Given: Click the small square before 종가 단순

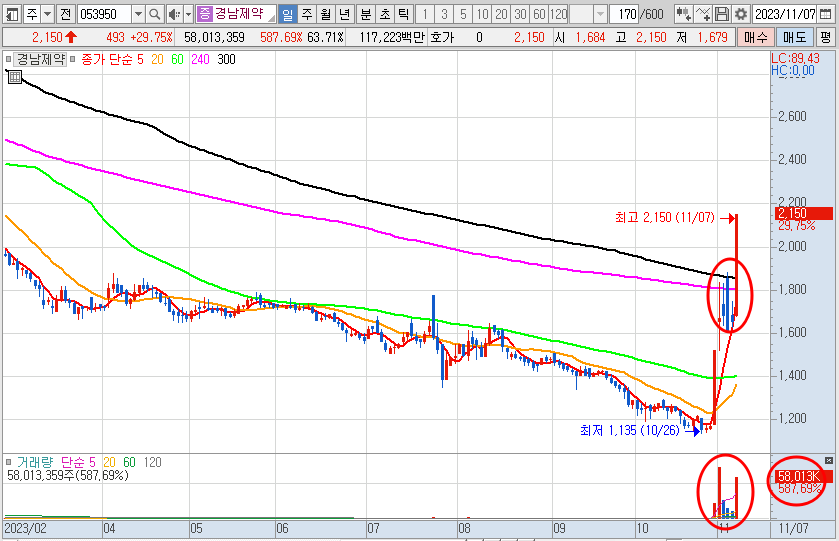Looking at the screenshot, I should pyautogui.click(x=73, y=59).
